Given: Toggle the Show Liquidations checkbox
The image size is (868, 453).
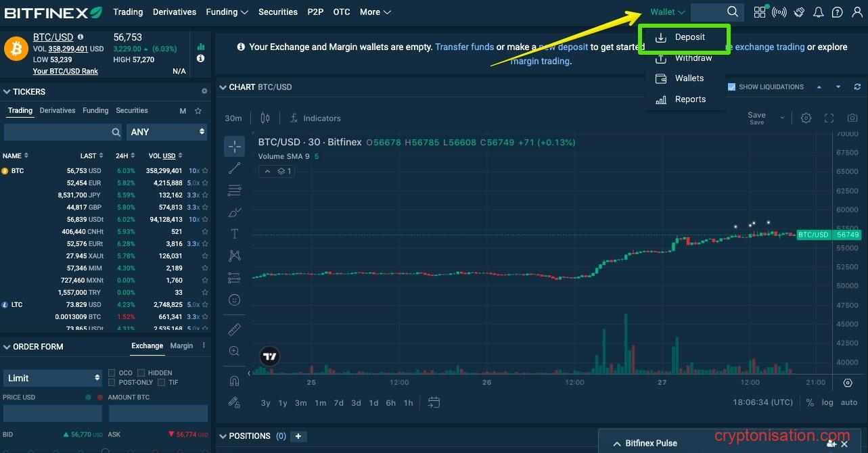Looking at the screenshot, I should (731, 87).
